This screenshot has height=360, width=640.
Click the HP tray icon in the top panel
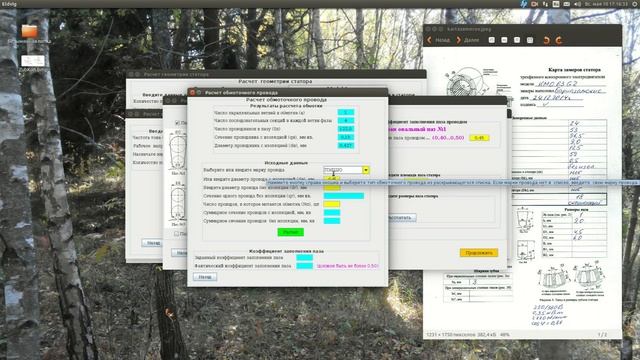click(524, 4)
